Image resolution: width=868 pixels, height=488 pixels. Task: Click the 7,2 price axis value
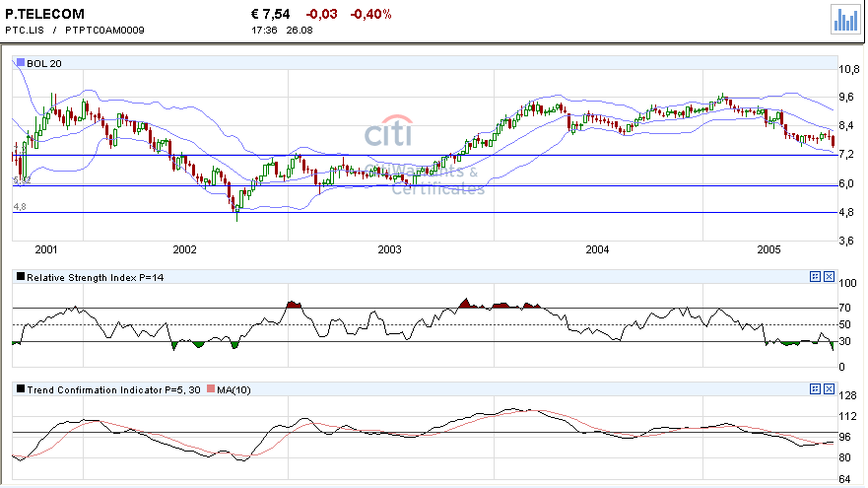[x=846, y=155]
